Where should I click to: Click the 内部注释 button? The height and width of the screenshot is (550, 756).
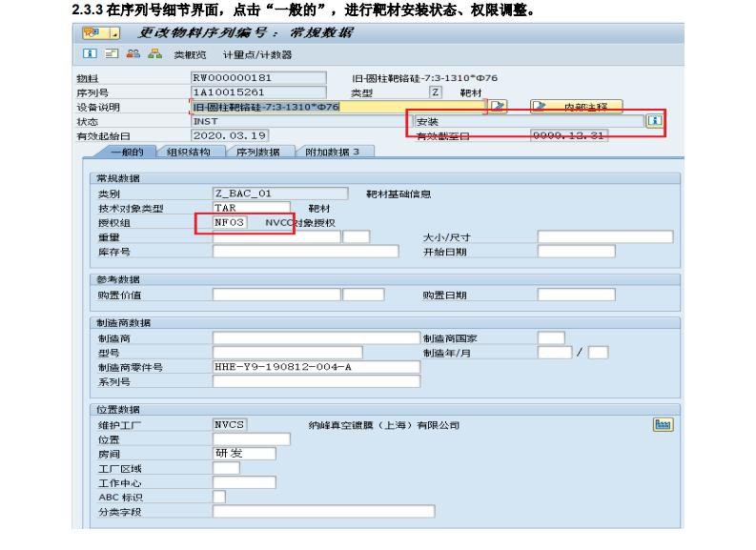(x=576, y=107)
